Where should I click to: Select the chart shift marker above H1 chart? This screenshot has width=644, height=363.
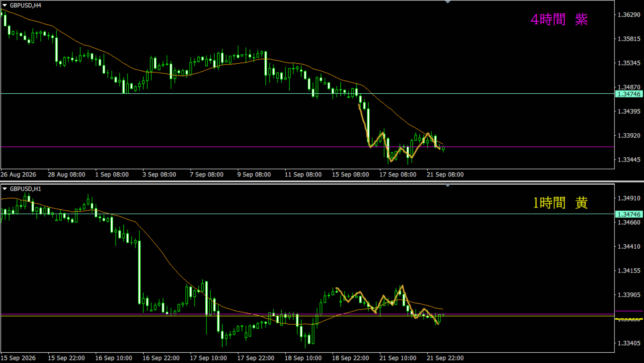pos(447,185)
